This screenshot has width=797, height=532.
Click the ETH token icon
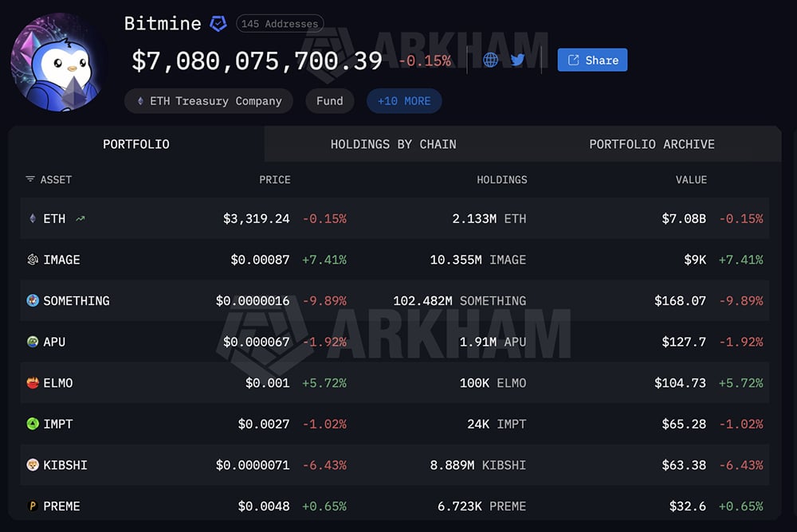[x=32, y=218]
